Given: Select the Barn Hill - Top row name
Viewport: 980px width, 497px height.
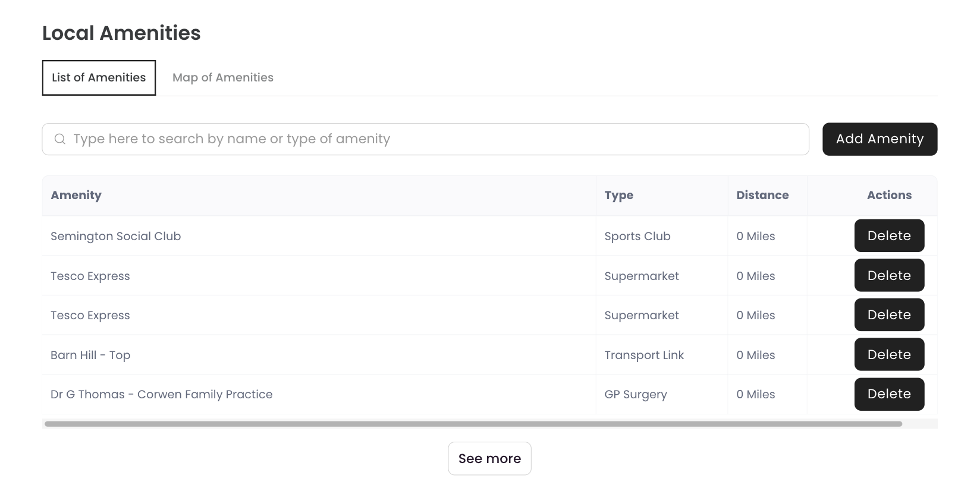Looking at the screenshot, I should click(90, 355).
